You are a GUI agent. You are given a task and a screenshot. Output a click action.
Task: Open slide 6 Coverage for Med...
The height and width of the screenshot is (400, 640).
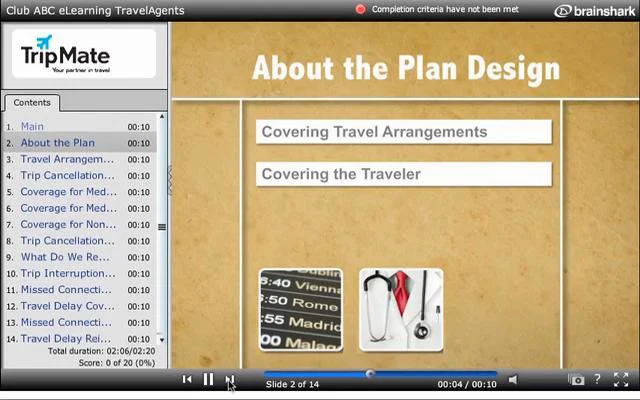[69, 208]
